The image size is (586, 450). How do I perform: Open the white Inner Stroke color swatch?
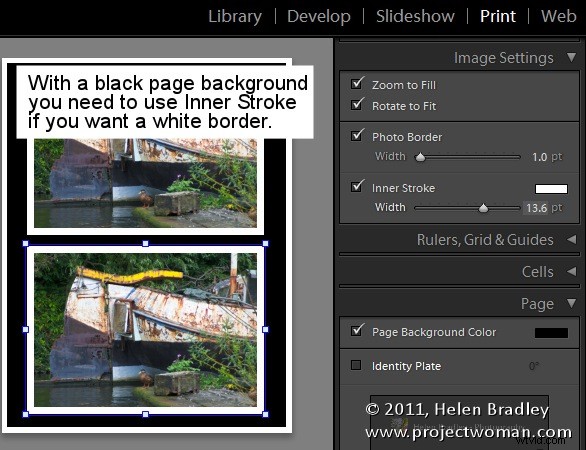(x=551, y=189)
